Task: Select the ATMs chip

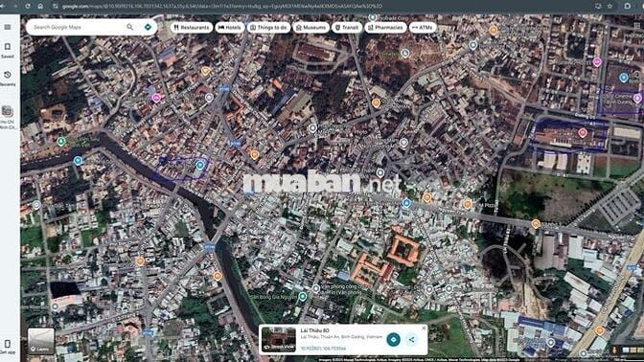Action: [x=423, y=28]
